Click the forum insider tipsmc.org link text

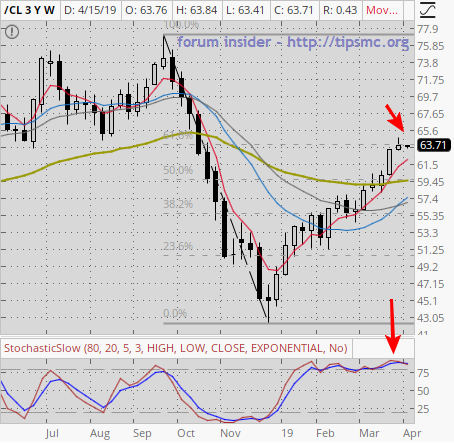[x=293, y=42]
